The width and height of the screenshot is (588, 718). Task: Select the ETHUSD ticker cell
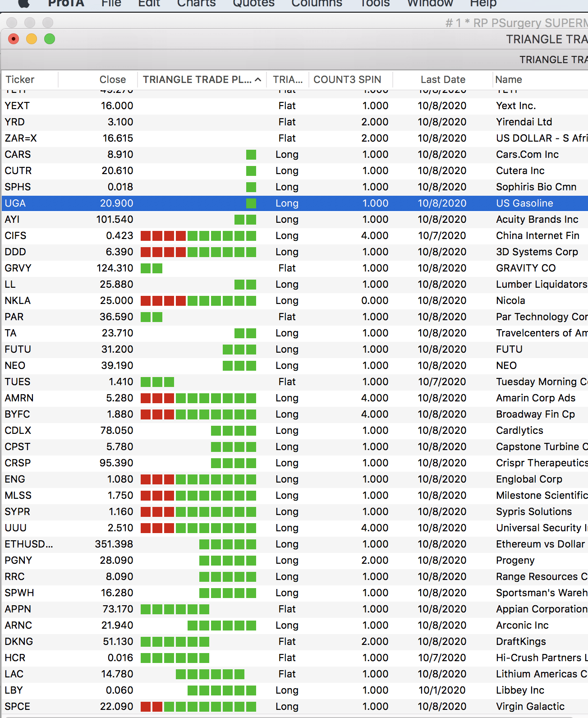(x=28, y=544)
